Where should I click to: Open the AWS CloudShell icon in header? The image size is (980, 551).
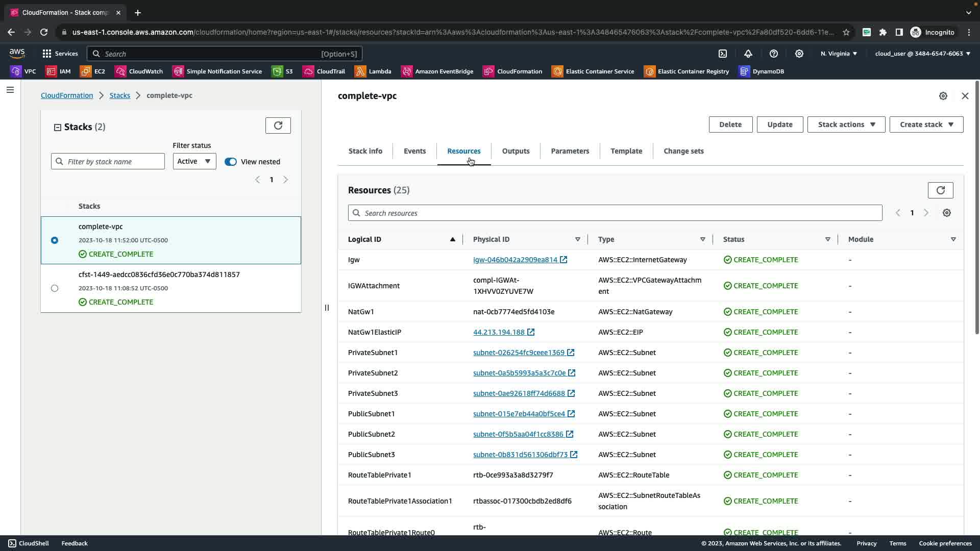(x=723, y=54)
